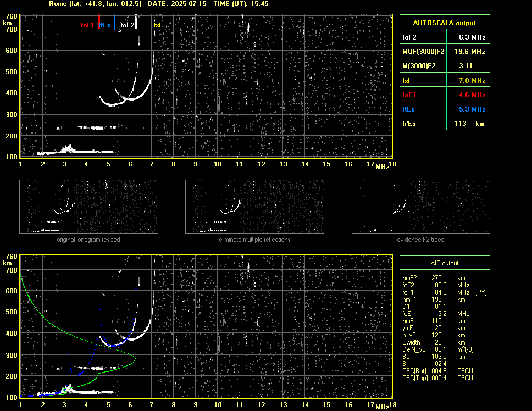The width and height of the screenshot is (532, 411).
Task: Click the foF1 value "04.6" in AIP output
Action: [440, 292]
